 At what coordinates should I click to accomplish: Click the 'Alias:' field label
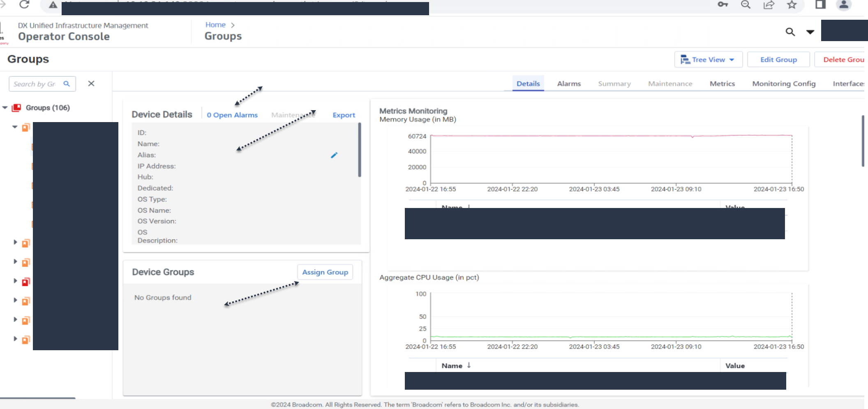(x=147, y=155)
